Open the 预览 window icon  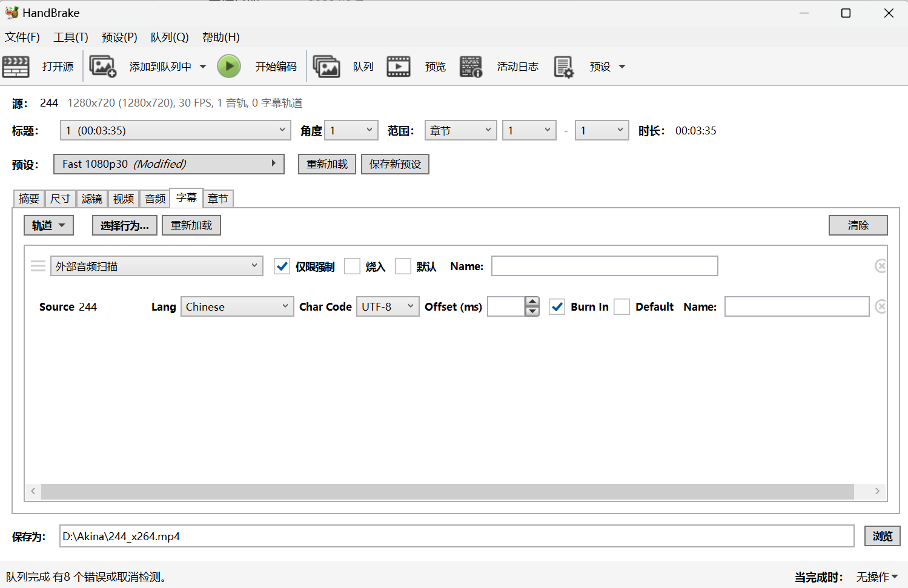pyautogui.click(x=398, y=66)
